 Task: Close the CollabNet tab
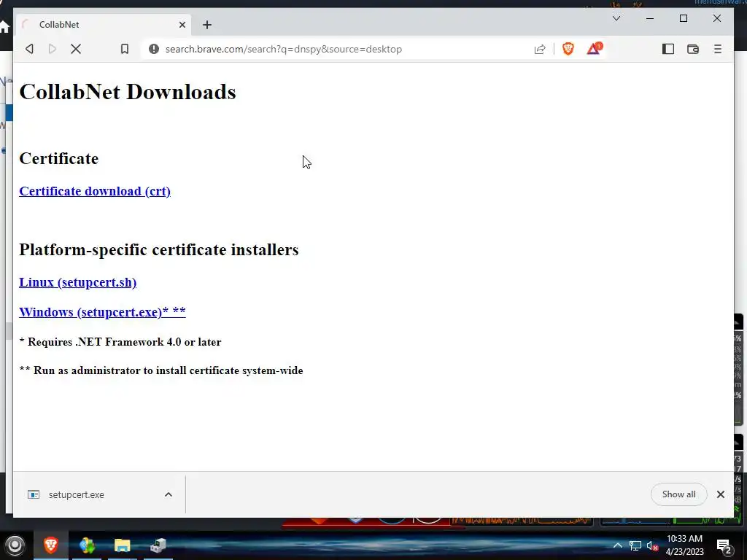[182, 25]
